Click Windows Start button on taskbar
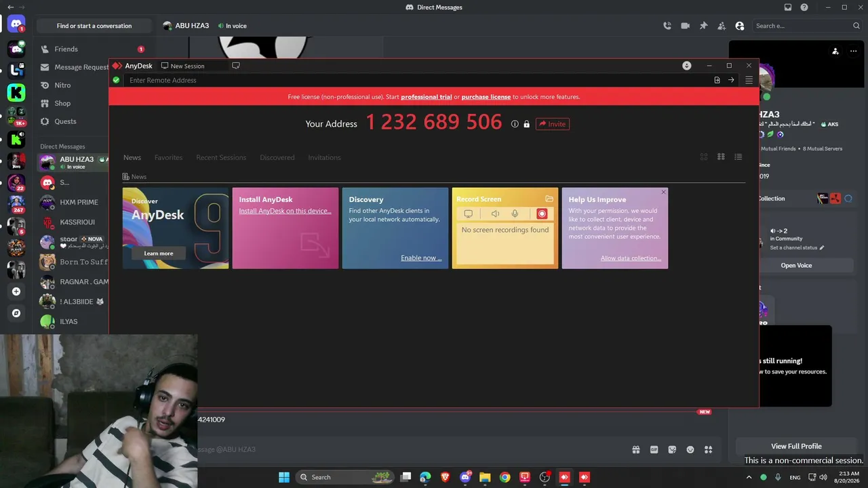This screenshot has width=868, height=488. pyautogui.click(x=284, y=477)
